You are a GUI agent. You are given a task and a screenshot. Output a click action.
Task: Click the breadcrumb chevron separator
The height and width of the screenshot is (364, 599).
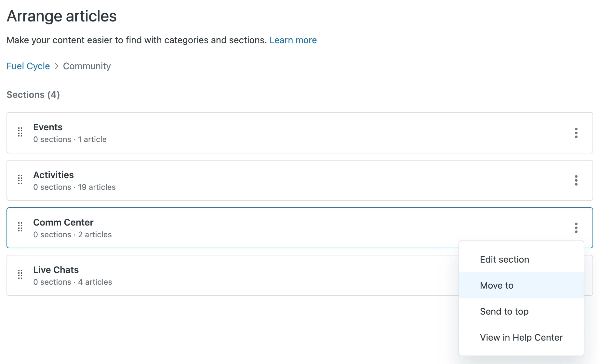coord(57,66)
